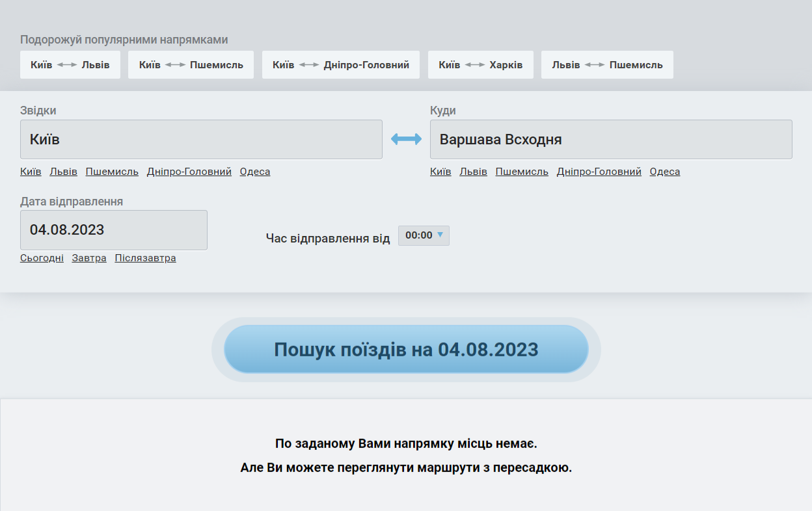
Task: Click inside the Куди destination input field
Action: [610, 138]
